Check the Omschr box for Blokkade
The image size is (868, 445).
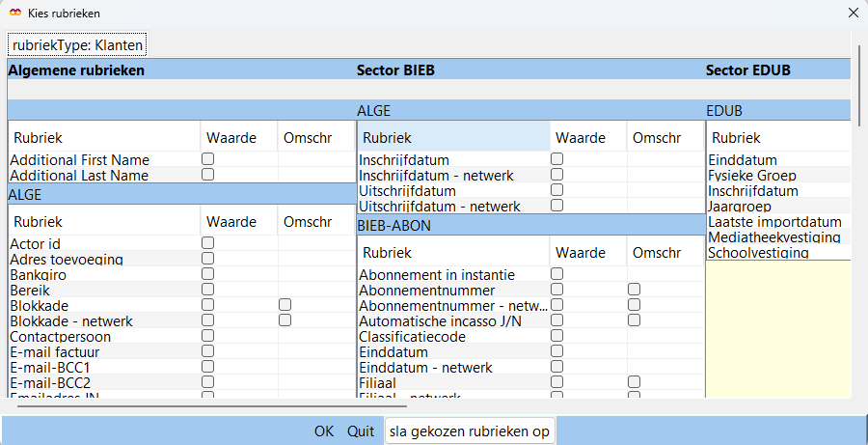coord(285,305)
